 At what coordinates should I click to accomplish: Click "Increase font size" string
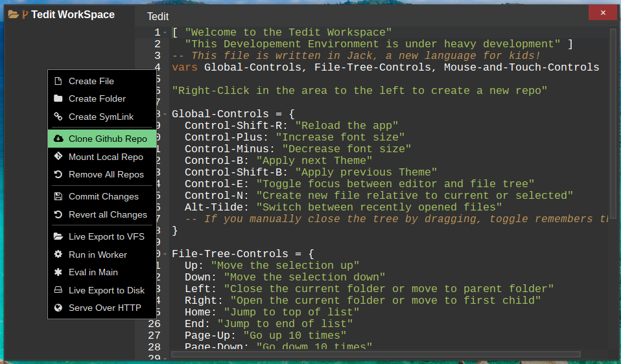point(340,137)
